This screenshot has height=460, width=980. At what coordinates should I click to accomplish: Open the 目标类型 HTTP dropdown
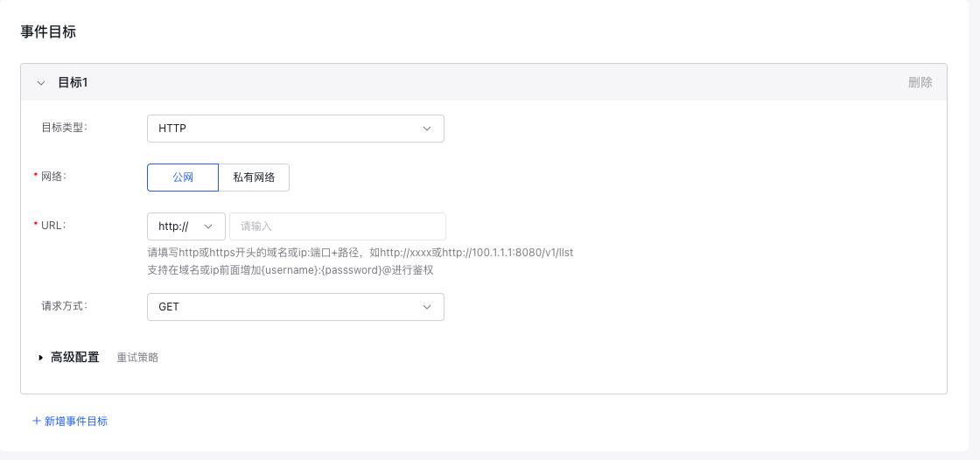[295, 129]
